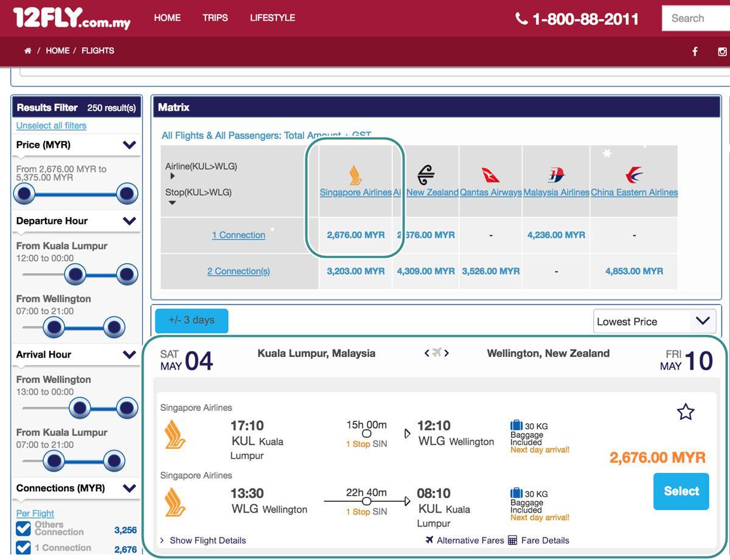Click the Fare Details link
The height and width of the screenshot is (560, 730).
(545, 540)
